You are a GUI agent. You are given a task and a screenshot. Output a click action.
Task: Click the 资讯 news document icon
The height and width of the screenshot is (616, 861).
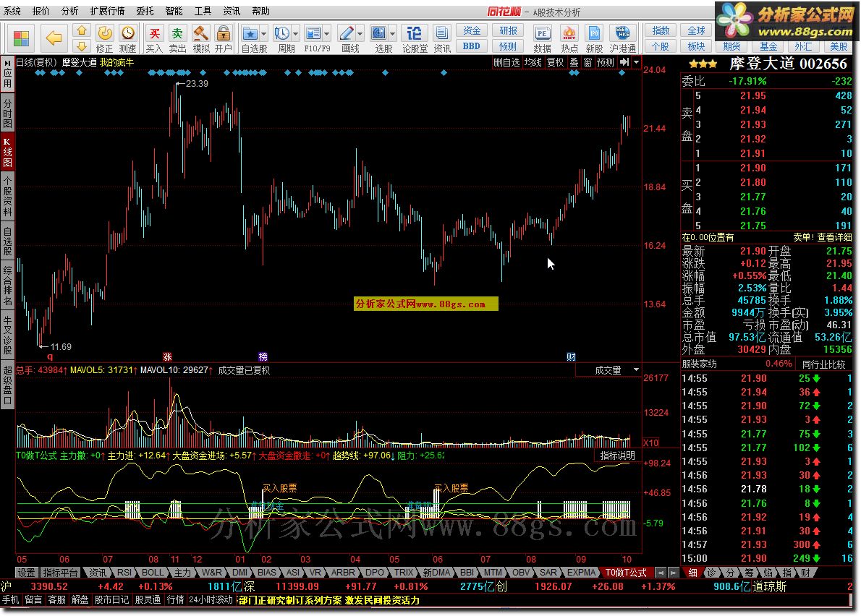(x=442, y=38)
